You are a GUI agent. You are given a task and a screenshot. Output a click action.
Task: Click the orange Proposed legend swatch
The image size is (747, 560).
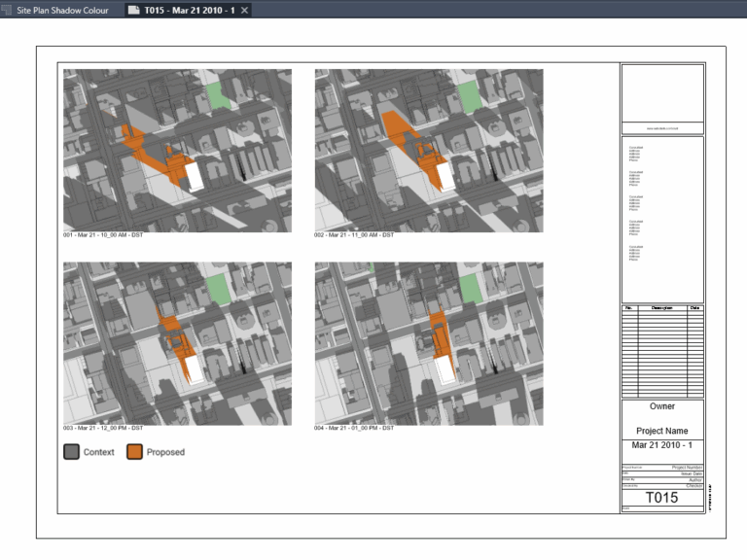(135, 452)
